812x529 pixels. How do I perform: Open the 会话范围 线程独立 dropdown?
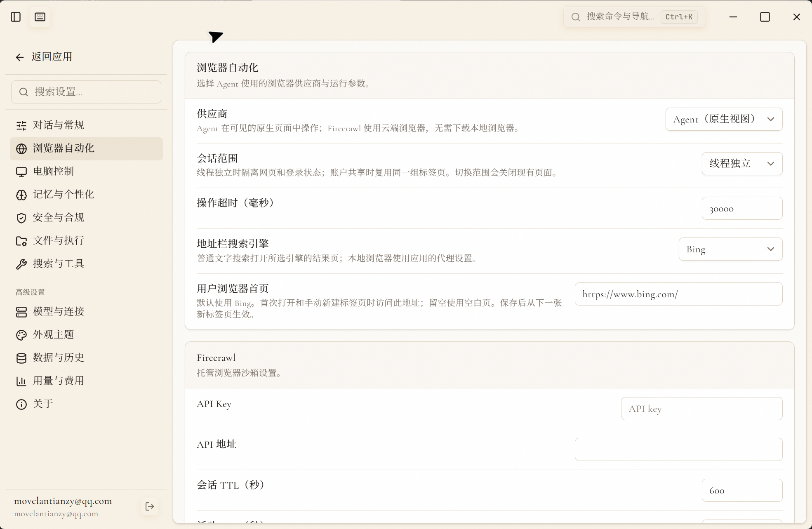742,164
